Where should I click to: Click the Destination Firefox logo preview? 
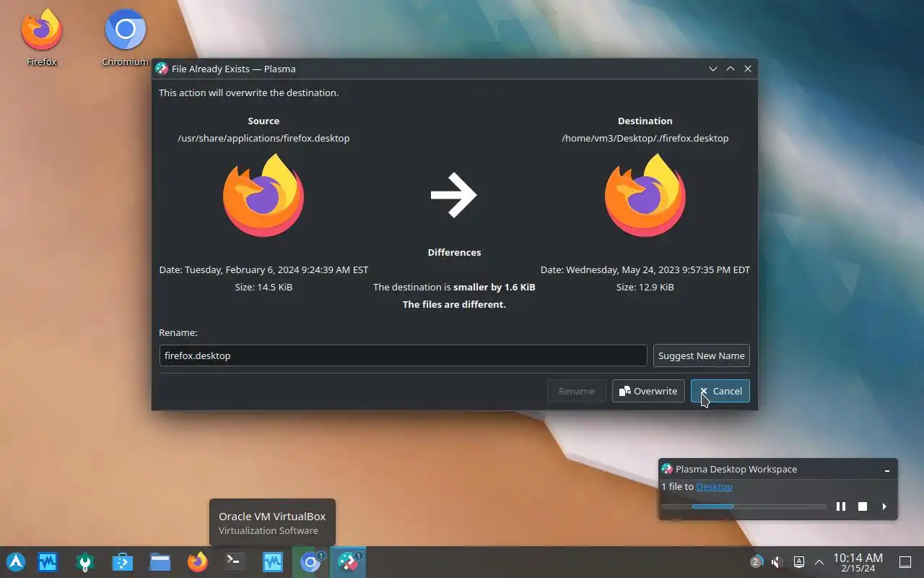[x=645, y=195]
